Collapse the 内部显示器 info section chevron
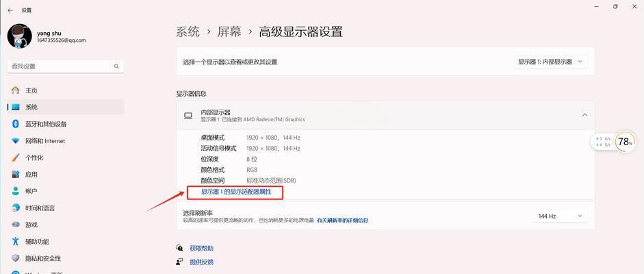 click(x=585, y=116)
